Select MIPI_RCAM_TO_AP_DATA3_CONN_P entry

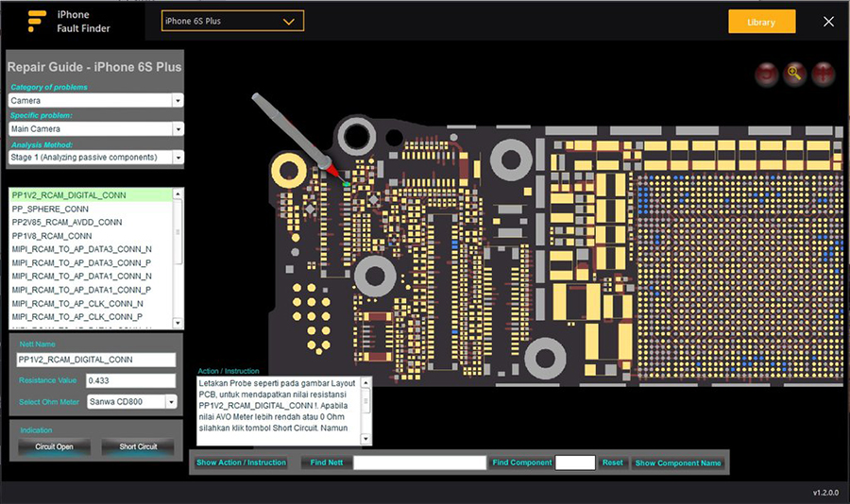[x=91, y=262]
